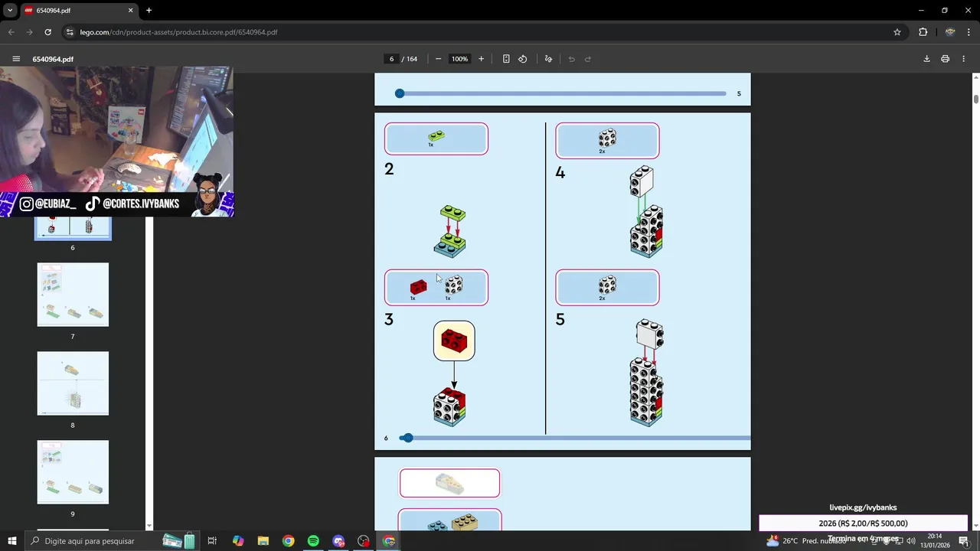Select page 6 thumbnail in sidebar
Viewport: 980px width, 551px height.
[73, 228]
